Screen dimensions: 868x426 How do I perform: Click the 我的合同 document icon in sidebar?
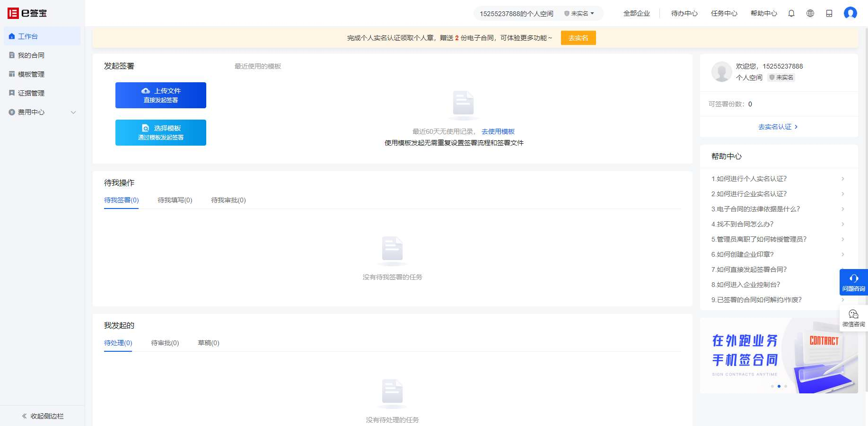pyautogui.click(x=12, y=55)
